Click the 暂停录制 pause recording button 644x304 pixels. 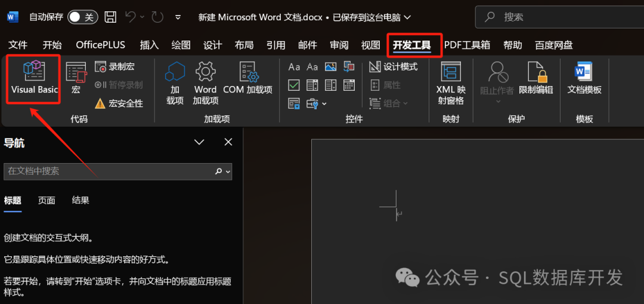point(119,85)
